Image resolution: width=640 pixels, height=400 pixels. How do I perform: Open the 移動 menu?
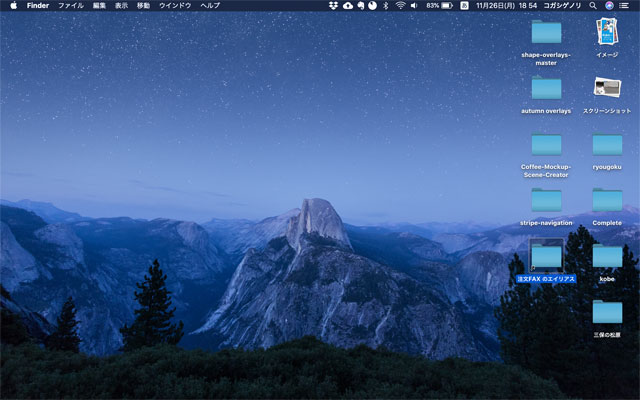point(143,6)
